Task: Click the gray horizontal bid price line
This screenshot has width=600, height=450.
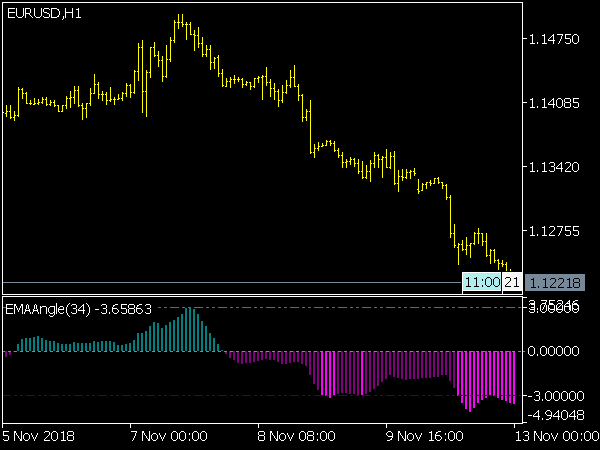Action: [x=232, y=282]
